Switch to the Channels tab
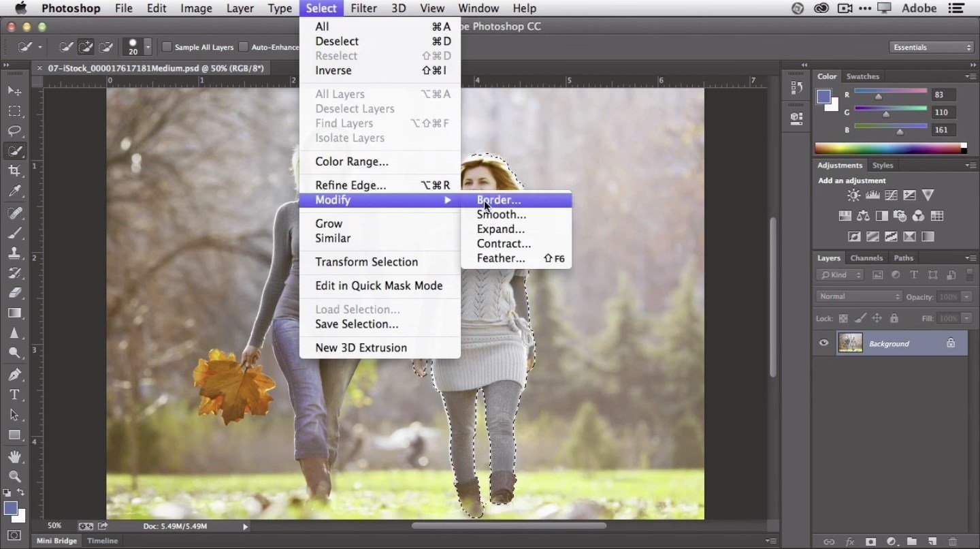980x549 pixels. point(866,257)
